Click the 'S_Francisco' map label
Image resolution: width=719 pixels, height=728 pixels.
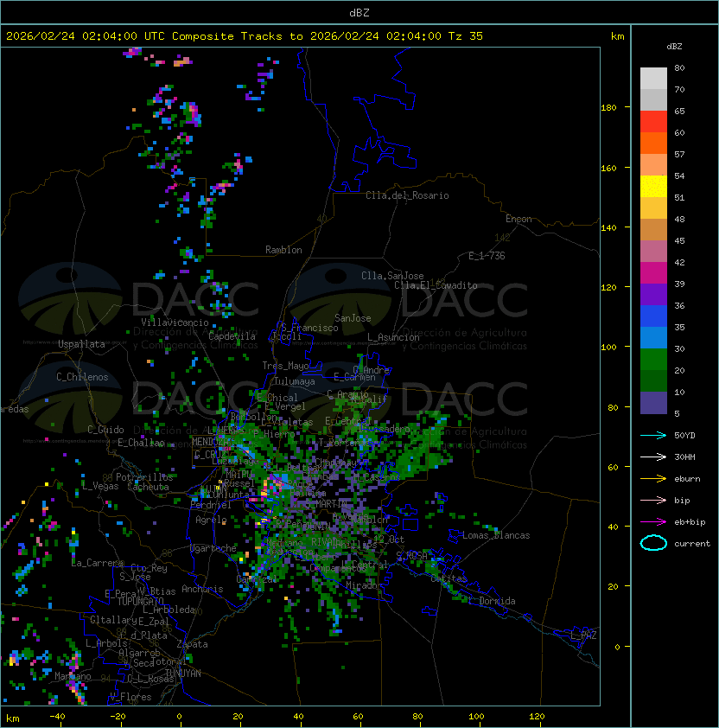(x=309, y=329)
